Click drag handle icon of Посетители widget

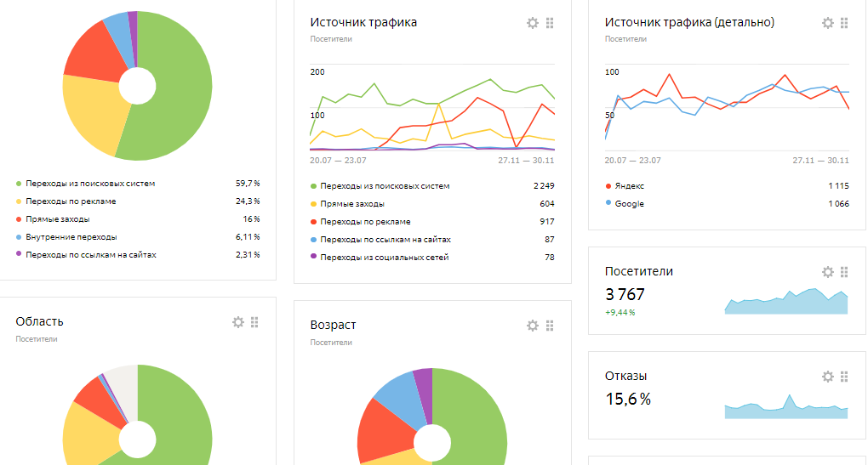pyautogui.click(x=844, y=271)
